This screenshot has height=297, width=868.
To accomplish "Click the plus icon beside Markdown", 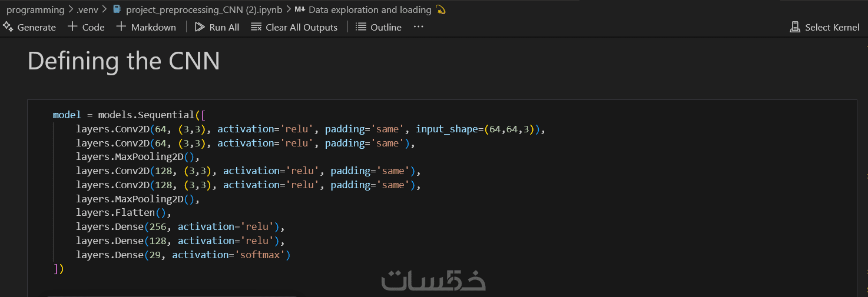I will pos(121,27).
